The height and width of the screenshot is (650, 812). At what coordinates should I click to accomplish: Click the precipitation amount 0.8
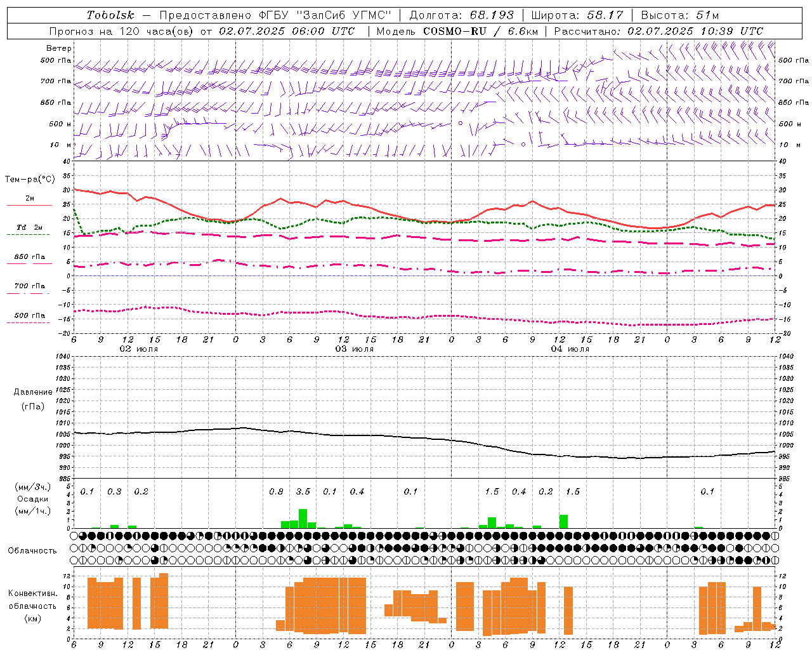(x=276, y=492)
